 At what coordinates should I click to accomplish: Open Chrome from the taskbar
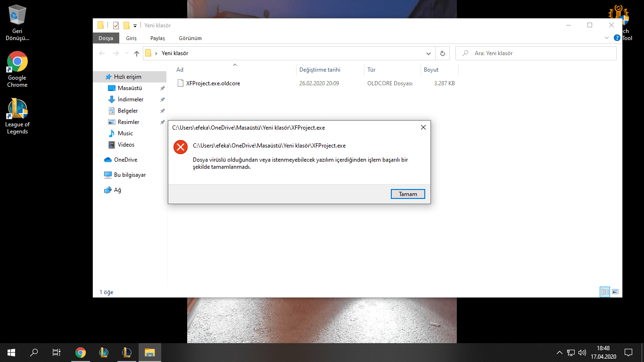pyautogui.click(x=81, y=352)
